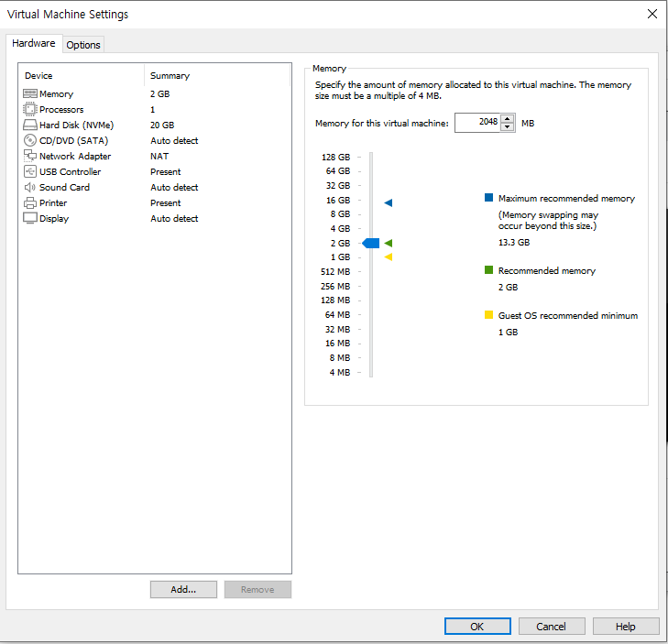Viewport: 668px width, 644px height.
Task: Click the OK button
Action: (x=477, y=627)
